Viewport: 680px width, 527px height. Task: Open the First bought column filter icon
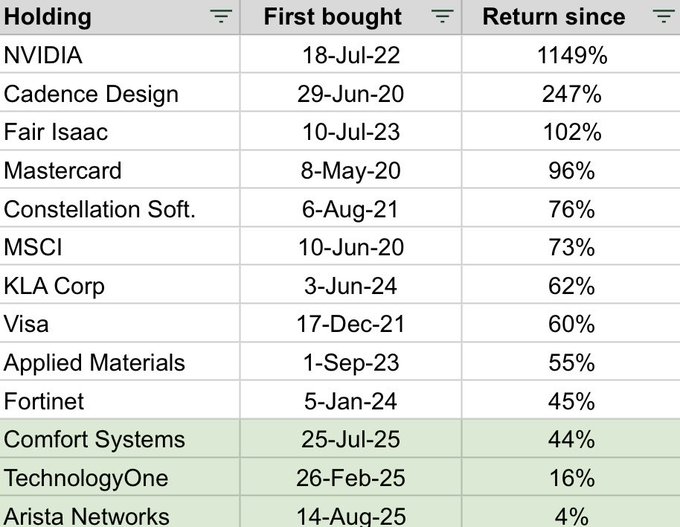pyautogui.click(x=442, y=17)
